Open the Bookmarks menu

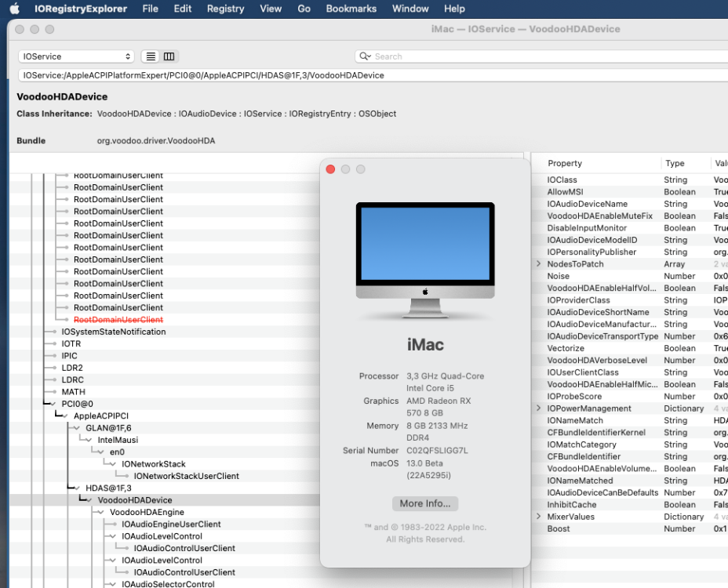[x=351, y=9]
